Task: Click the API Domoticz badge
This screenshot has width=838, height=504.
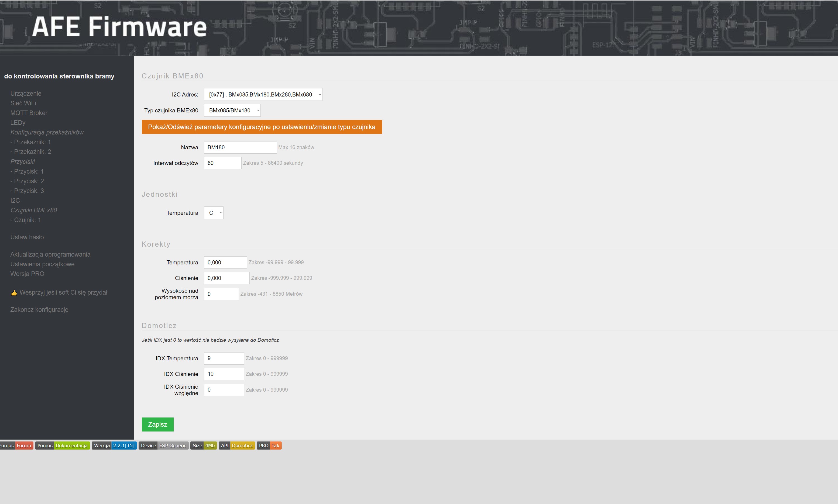Action: pos(236,445)
